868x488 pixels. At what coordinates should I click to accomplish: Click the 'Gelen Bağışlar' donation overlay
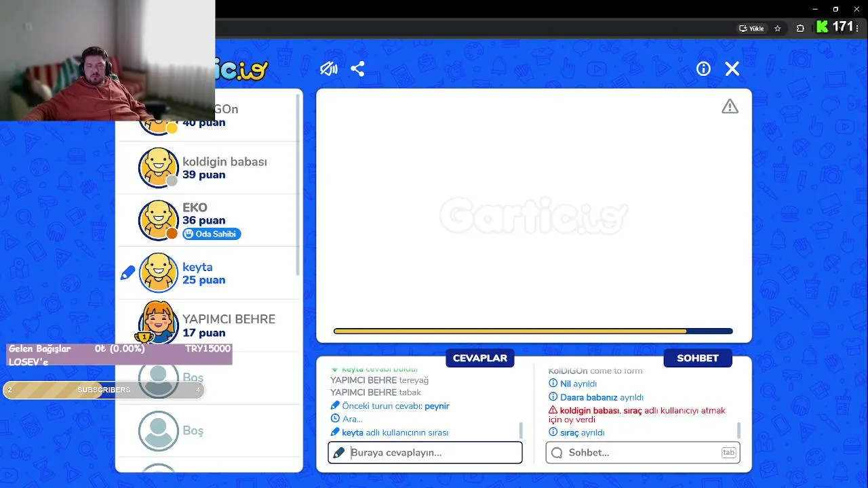(119, 354)
